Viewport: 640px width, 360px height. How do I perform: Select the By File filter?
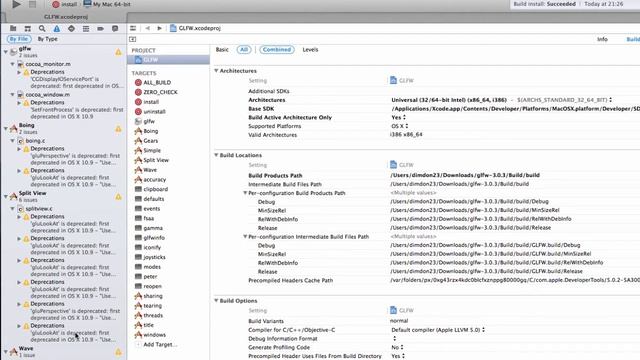pos(19,39)
